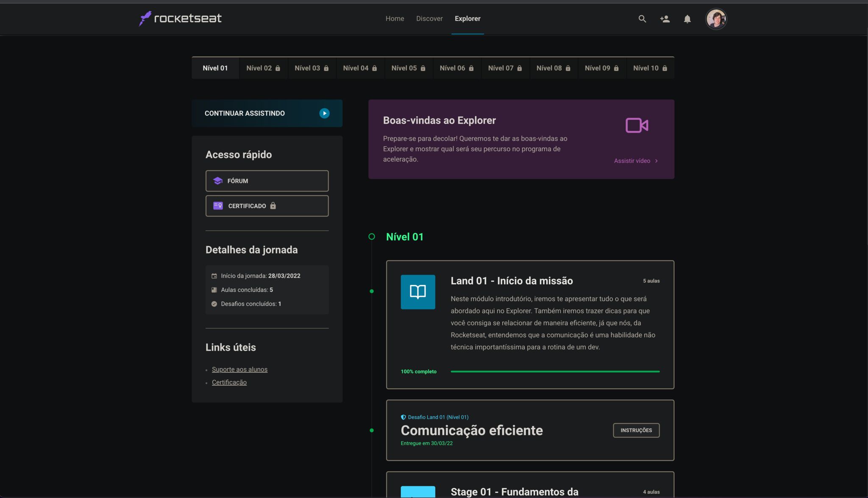Open the user avatar menu

click(x=716, y=19)
